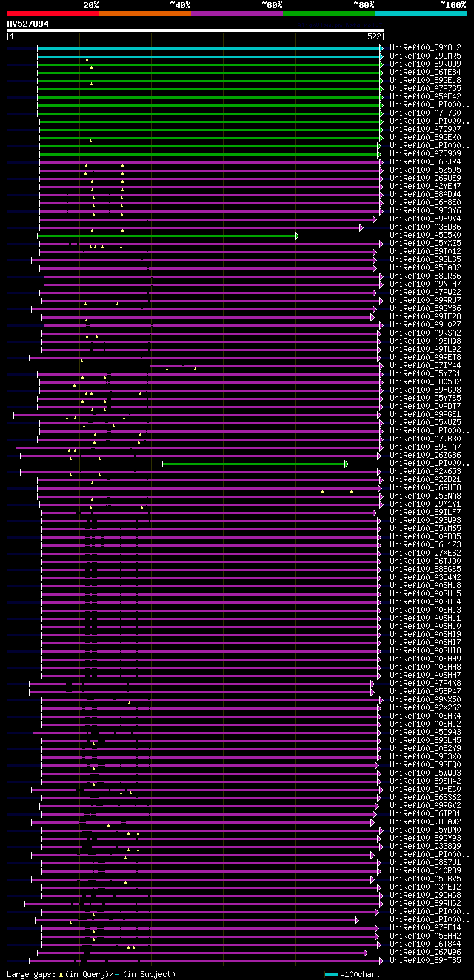The height and width of the screenshot is (980, 474).
Task: Select the UniRef100_A5C9A3 label
Action: click(425, 733)
